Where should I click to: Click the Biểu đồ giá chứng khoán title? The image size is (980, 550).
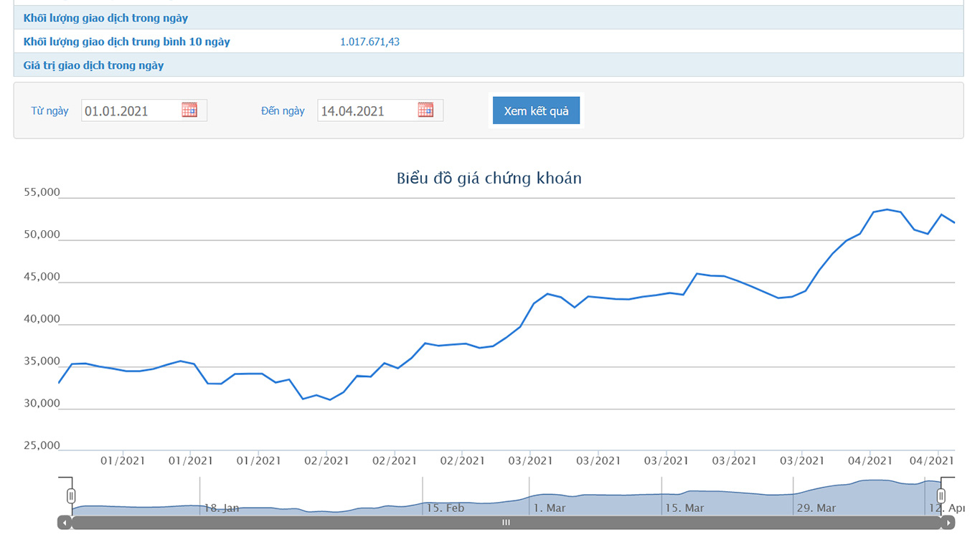pyautogui.click(x=489, y=178)
